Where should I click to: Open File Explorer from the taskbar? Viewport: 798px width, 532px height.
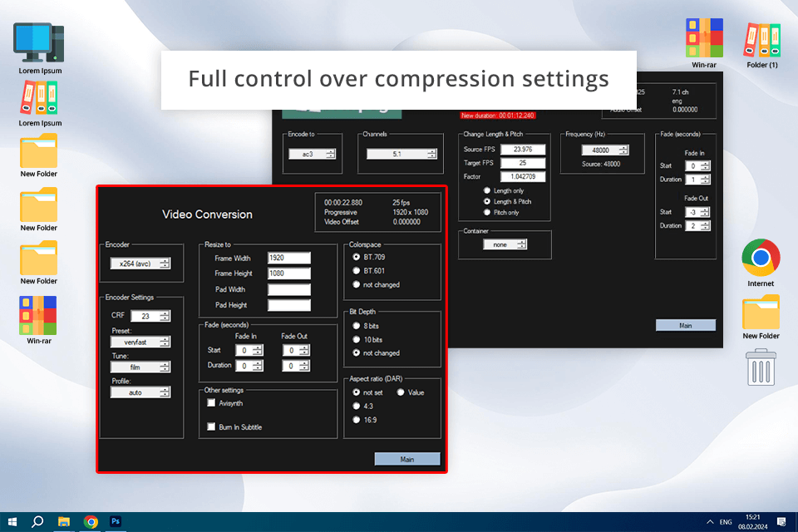(x=64, y=521)
